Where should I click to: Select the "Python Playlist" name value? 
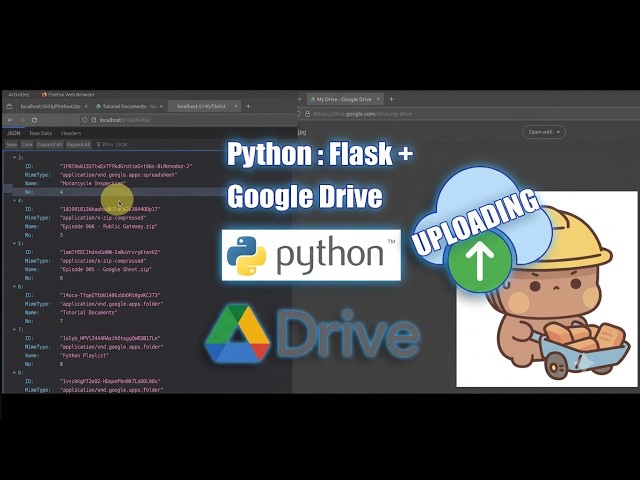pyautogui.click(x=84, y=356)
